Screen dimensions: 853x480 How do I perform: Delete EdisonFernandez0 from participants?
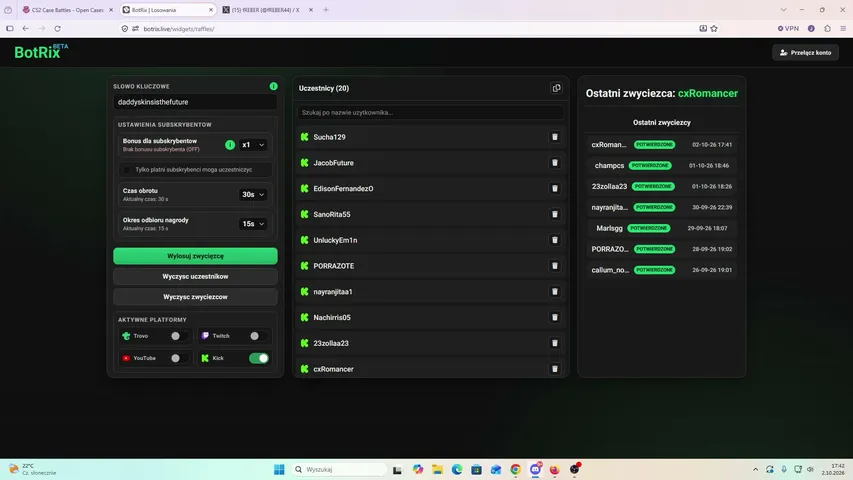pos(554,188)
